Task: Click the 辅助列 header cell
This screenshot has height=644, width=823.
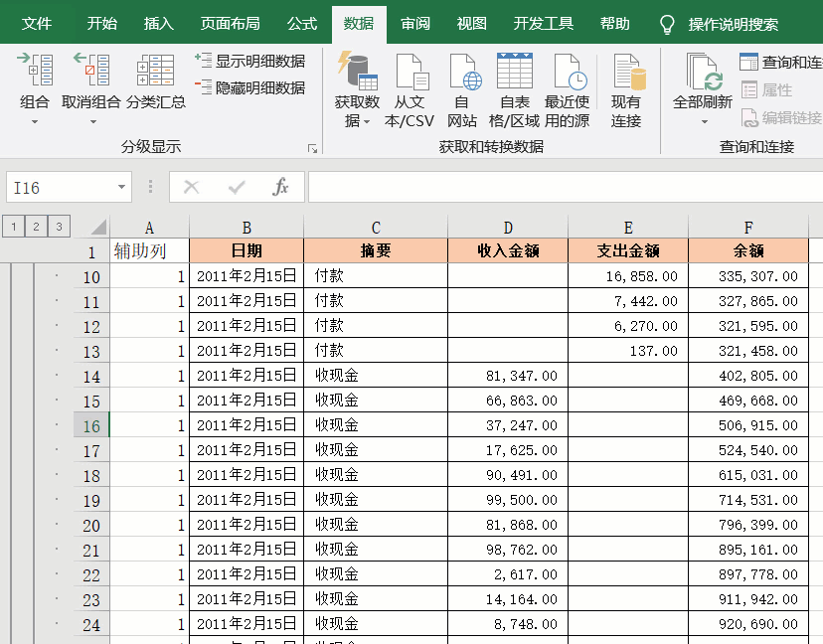Action: click(149, 250)
